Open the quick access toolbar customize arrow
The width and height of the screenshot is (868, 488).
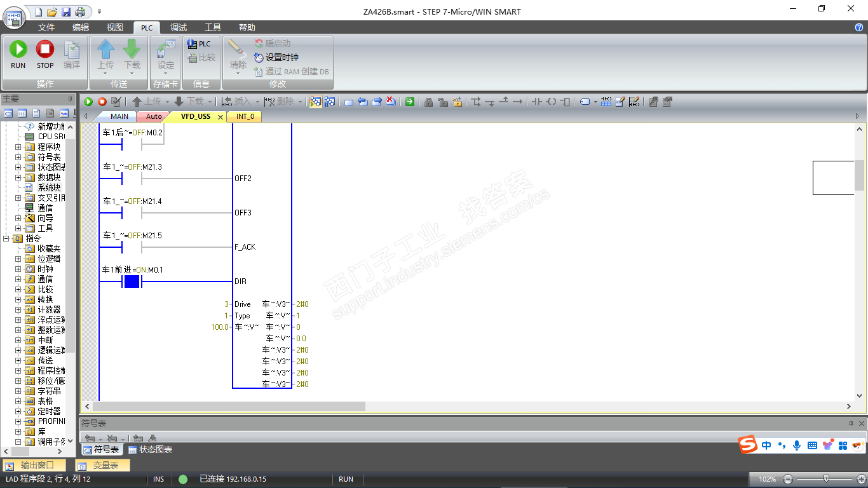coord(100,12)
